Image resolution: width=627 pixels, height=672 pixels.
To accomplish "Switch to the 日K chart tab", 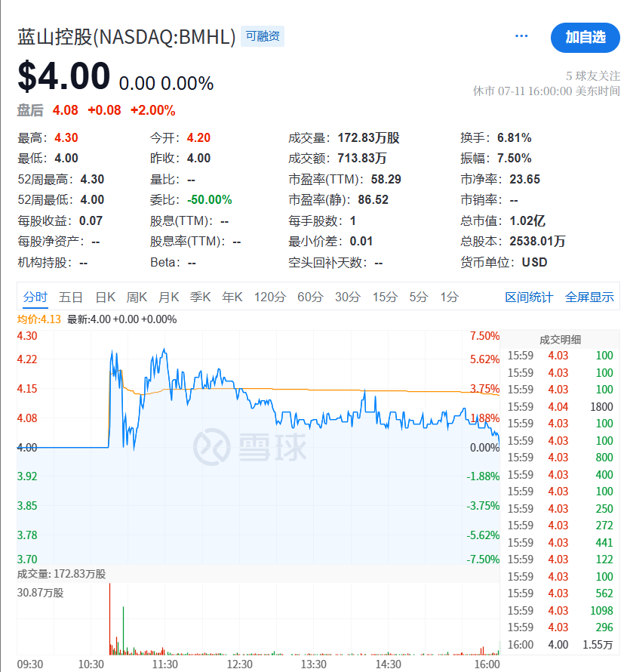I will pyautogui.click(x=105, y=297).
